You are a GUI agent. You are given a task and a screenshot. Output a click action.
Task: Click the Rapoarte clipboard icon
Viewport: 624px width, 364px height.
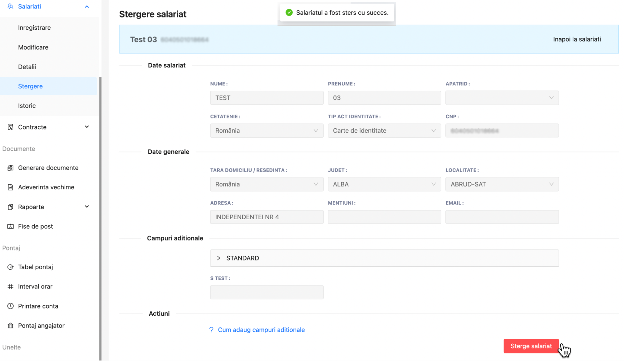[10, 207]
